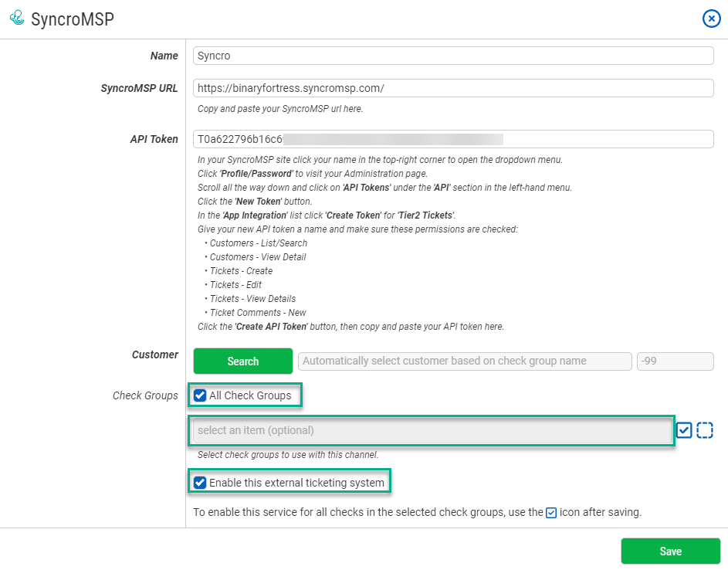Click the automatic customer selection field
The image size is (728, 570).
pyautogui.click(x=464, y=361)
